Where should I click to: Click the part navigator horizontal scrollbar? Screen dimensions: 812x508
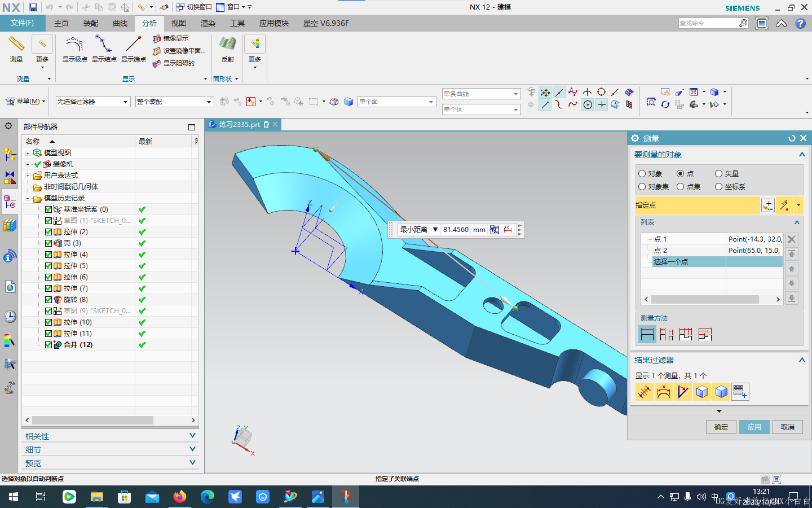click(x=93, y=421)
